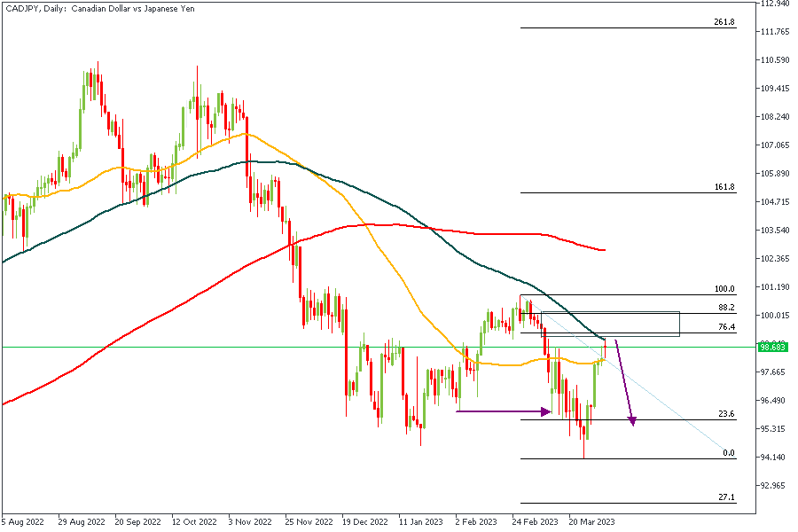Click the right end of red moving average

604,250
